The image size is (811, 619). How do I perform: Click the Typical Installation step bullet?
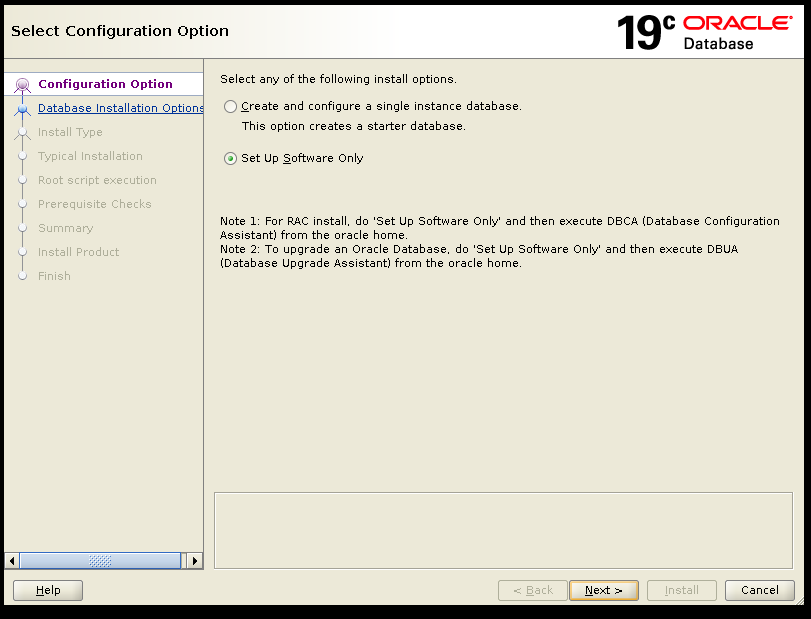coord(22,156)
